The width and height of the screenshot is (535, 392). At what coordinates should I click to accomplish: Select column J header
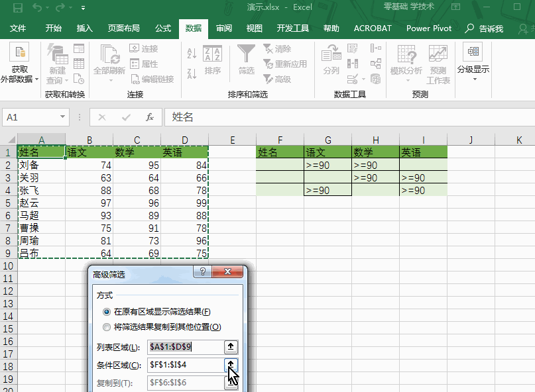coord(471,140)
